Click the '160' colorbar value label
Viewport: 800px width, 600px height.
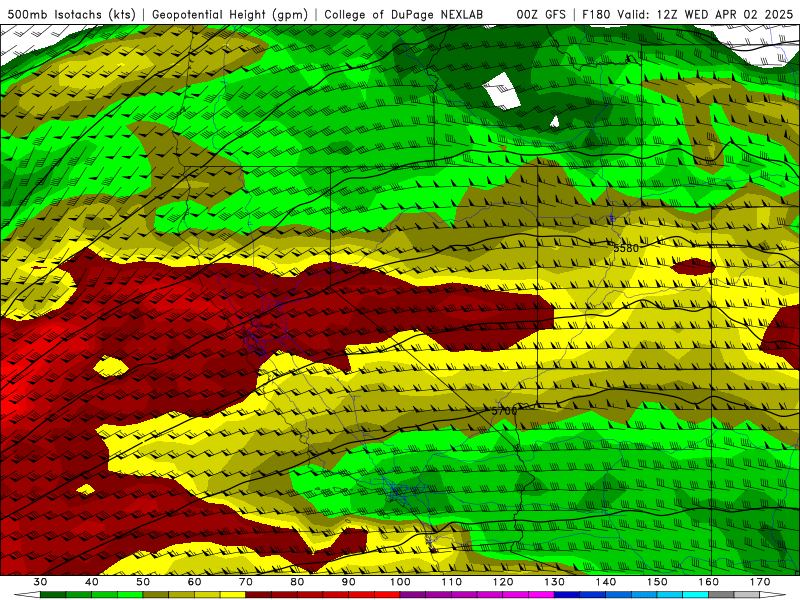point(709,582)
